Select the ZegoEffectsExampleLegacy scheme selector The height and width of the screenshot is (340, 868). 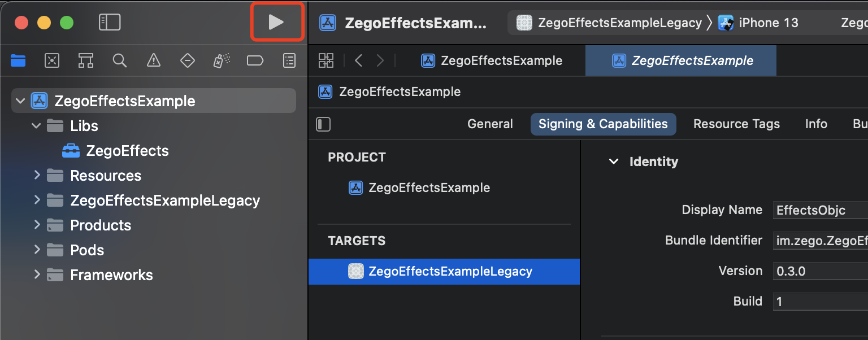coord(609,23)
